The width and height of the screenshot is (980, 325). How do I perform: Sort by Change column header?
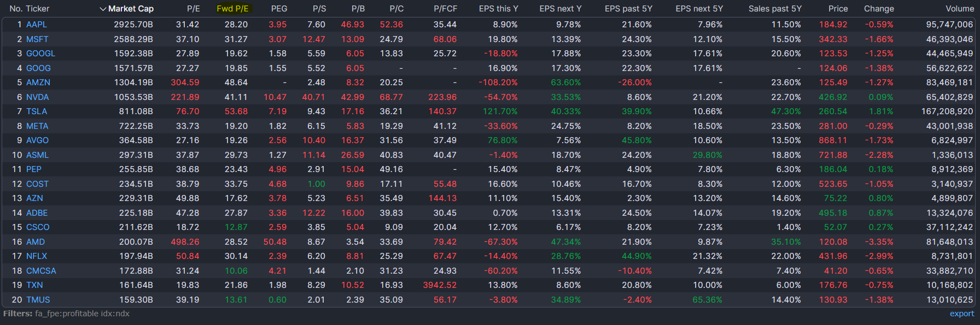[879, 9]
